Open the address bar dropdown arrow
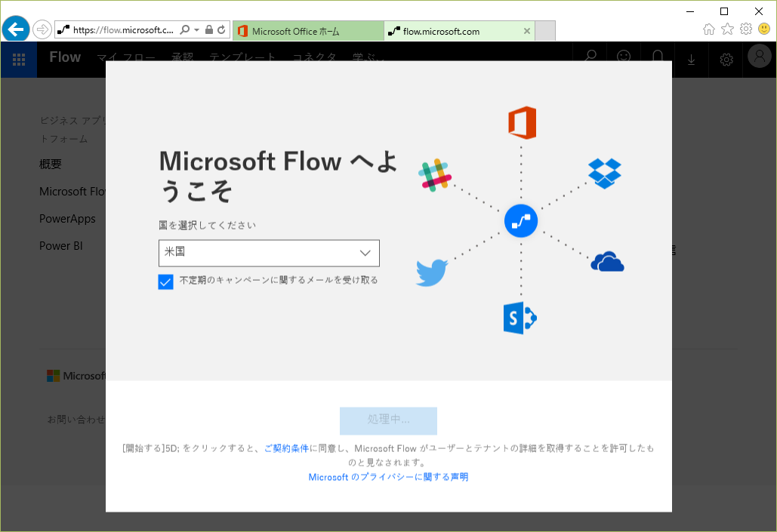This screenshot has height=532, width=777. [x=197, y=29]
